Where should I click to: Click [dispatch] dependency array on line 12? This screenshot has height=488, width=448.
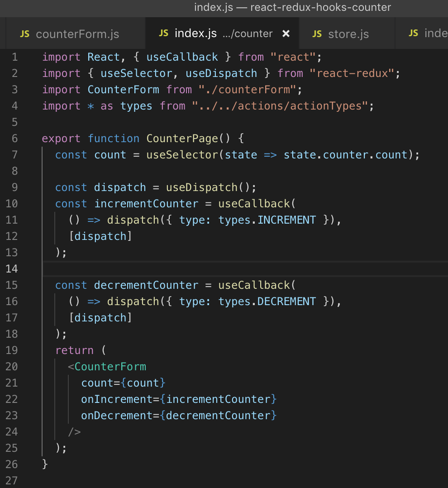tap(100, 236)
